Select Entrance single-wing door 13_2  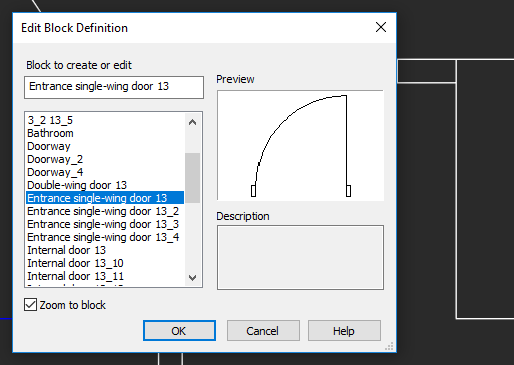(105, 211)
